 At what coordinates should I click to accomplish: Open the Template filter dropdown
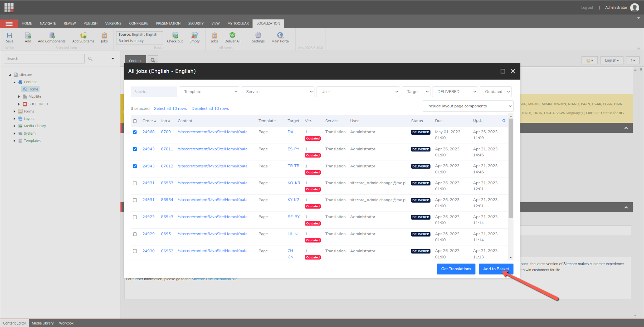pyautogui.click(x=209, y=92)
